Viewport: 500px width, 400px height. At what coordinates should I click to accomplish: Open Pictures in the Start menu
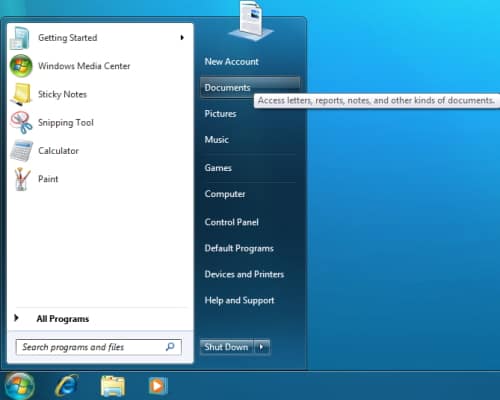coord(220,114)
